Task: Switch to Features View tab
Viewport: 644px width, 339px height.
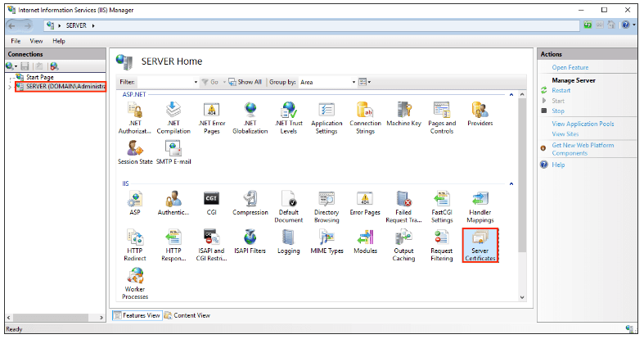Action: pyautogui.click(x=137, y=315)
